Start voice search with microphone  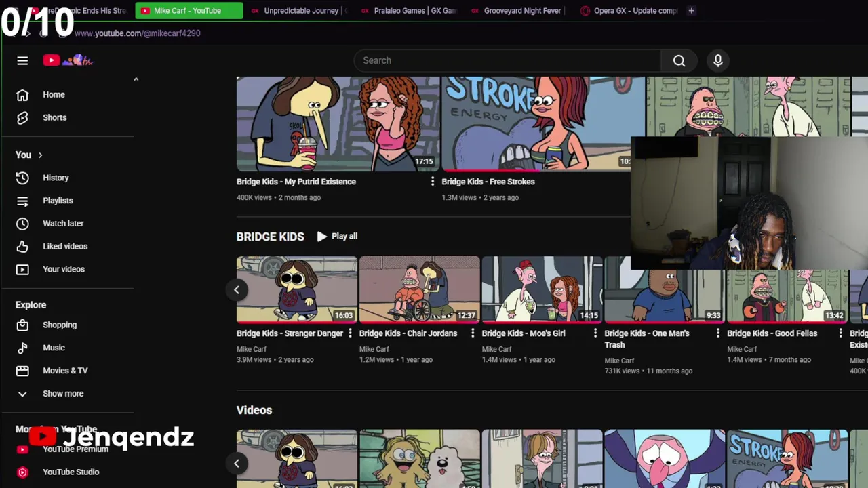point(718,60)
